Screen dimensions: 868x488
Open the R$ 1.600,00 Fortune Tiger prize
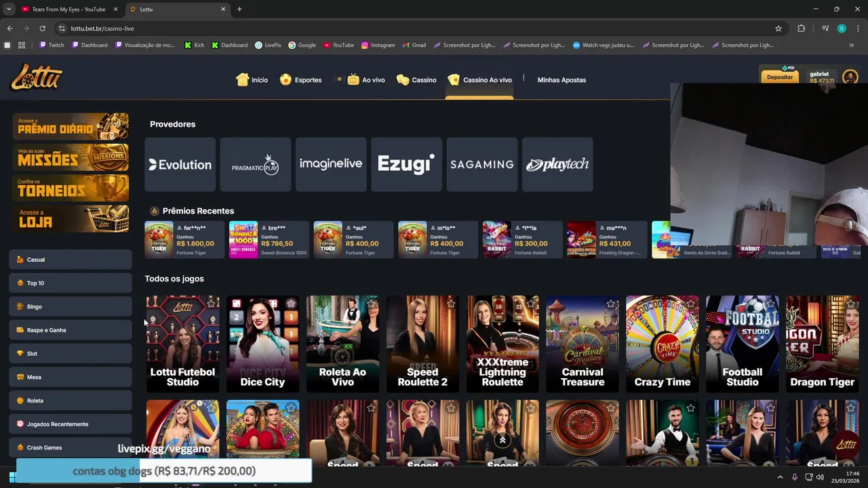pyautogui.click(x=184, y=240)
